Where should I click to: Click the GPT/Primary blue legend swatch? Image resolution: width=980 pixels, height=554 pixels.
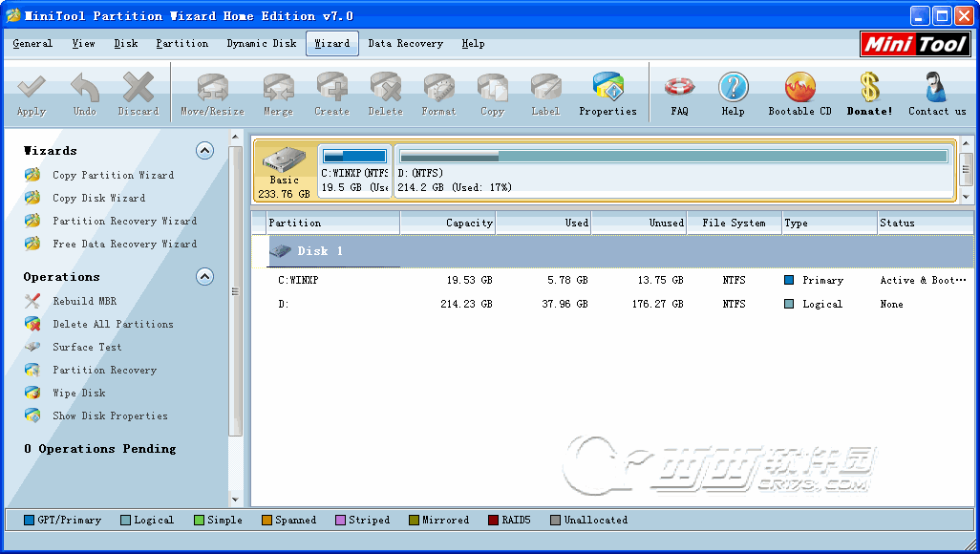pos(29,521)
